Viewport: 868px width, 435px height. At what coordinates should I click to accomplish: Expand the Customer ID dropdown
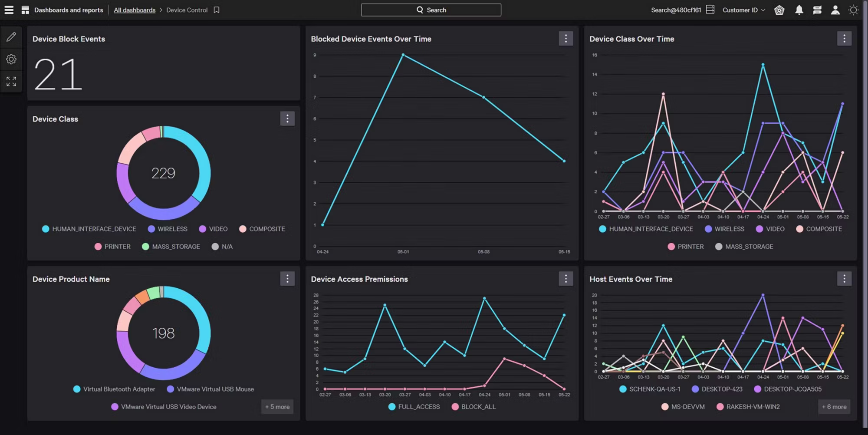point(743,10)
